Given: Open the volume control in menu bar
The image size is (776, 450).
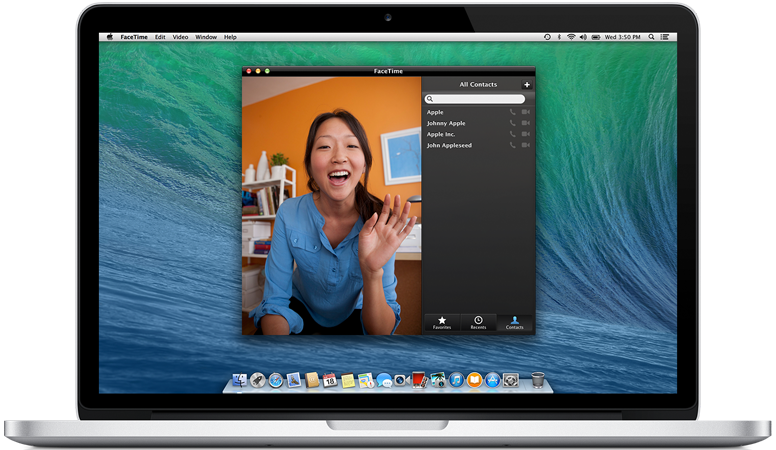Looking at the screenshot, I should [583, 37].
